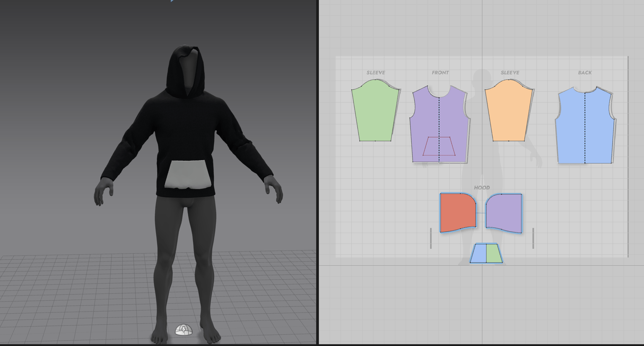The image size is (644, 346).
Task: Click SLEEVE label above orange pattern
Action: click(x=510, y=72)
